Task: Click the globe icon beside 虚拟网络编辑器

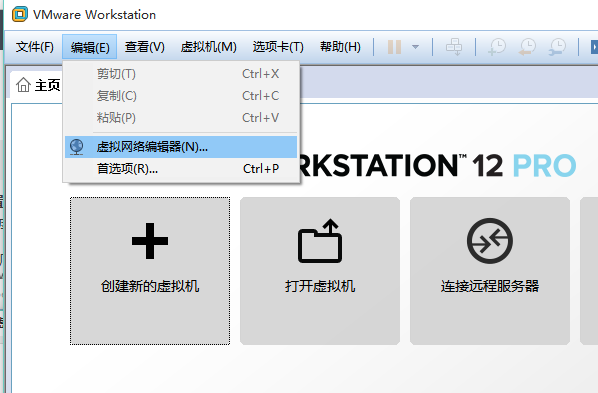Action: pyautogui.click(x=77, y=147)
